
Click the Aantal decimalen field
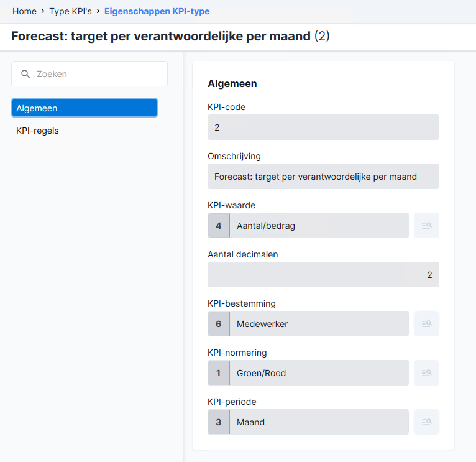point(323,275)
